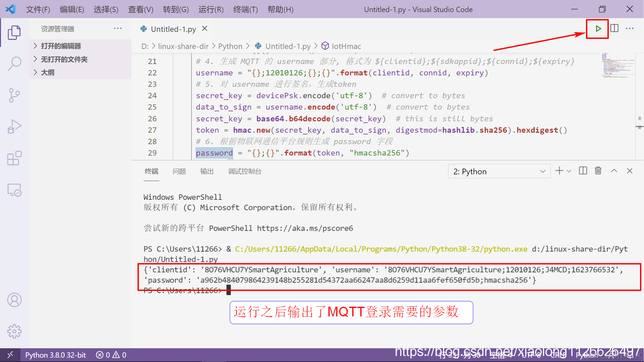Click linux-share-dir in the breadcrumb
The image size is (644, 362).
[183, 46]
